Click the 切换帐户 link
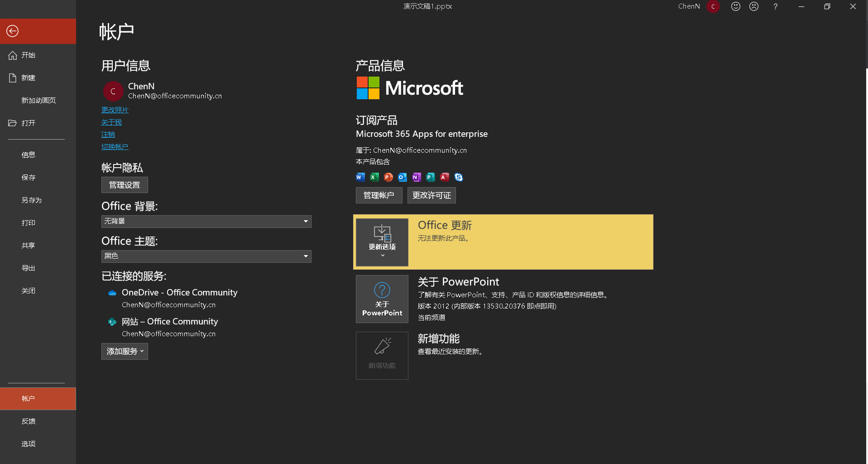This screenshot has height=464, width=868. pyautogui.click(x=115, y=147)
